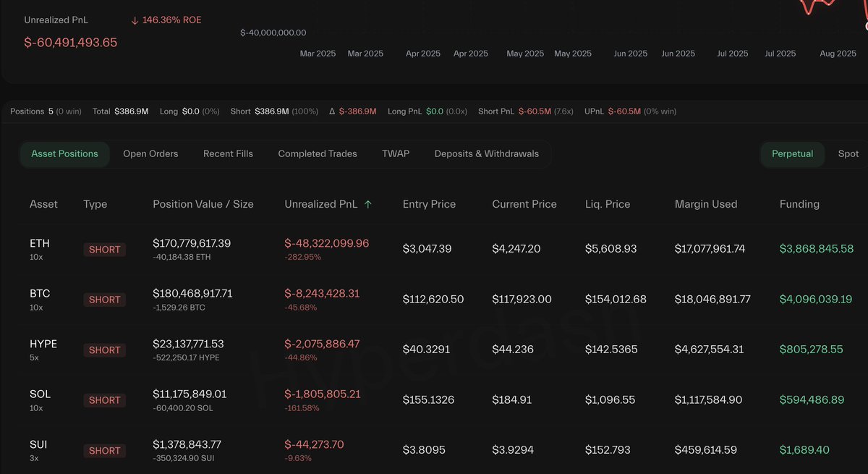Click the Entry Price column header
868x474 pixels.
428,203
